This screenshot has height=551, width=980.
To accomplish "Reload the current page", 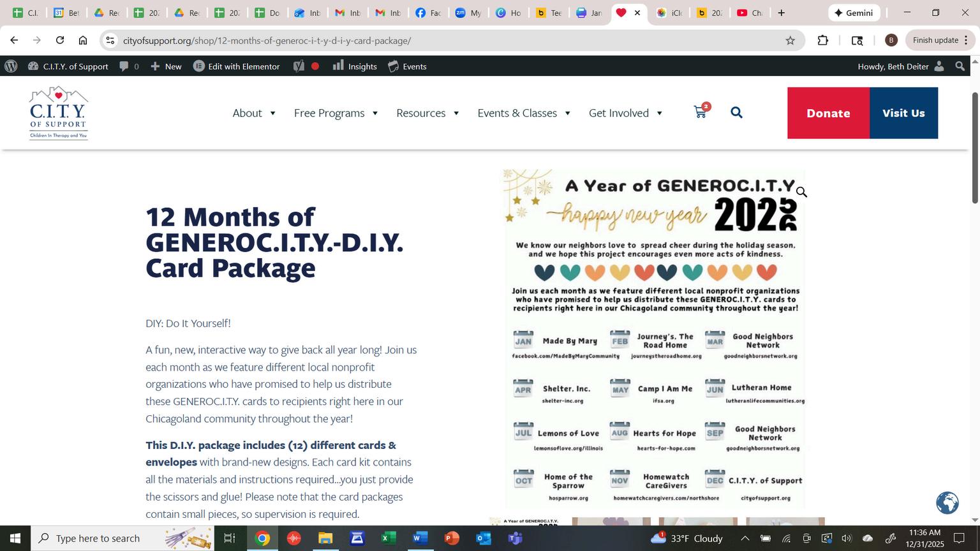I will 60,40.
